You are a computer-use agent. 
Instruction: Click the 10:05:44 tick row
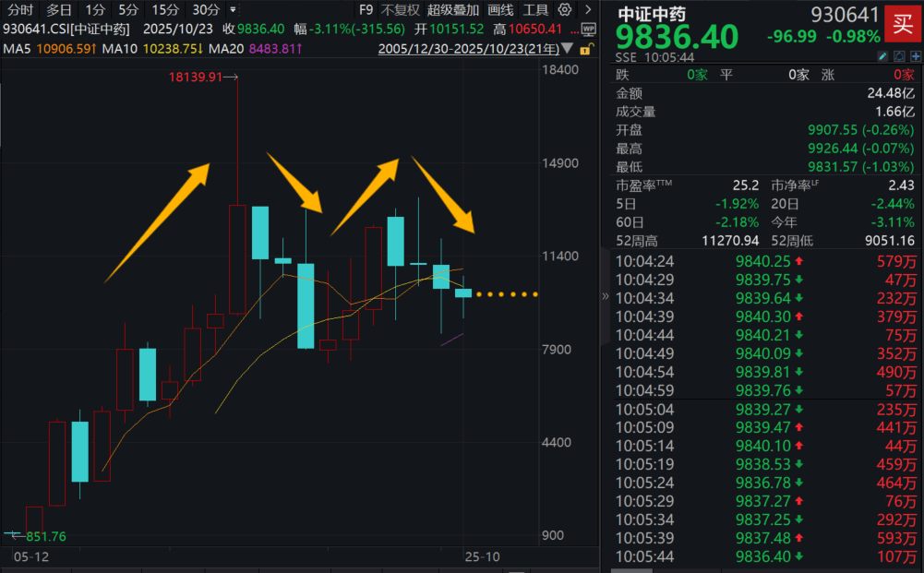click(x=765, y=557)
